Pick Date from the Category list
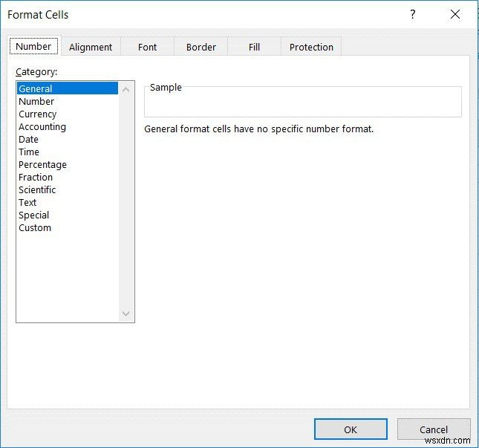479x448 pixels. pyautogui.click(x=28, y=140)
